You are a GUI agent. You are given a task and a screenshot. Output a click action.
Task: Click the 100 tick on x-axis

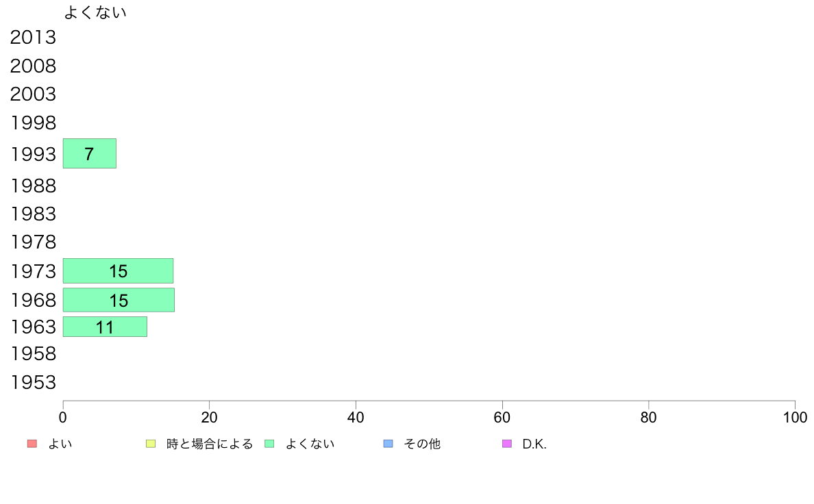pos(795,417)
